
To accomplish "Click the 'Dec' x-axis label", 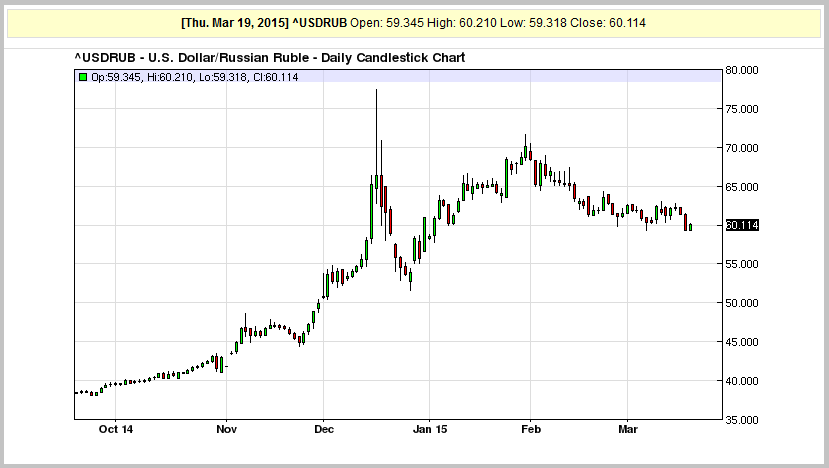I will 324,429.
